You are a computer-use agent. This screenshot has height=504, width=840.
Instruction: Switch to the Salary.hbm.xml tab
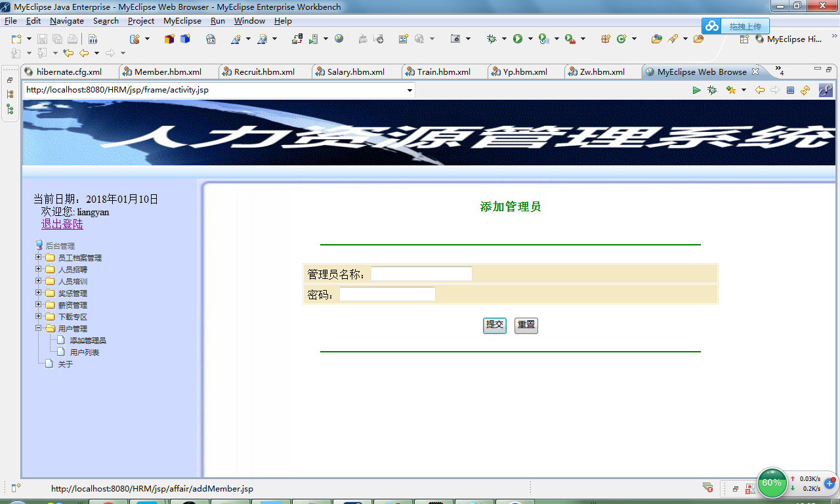pyautogui.click(x=357, y=72)
